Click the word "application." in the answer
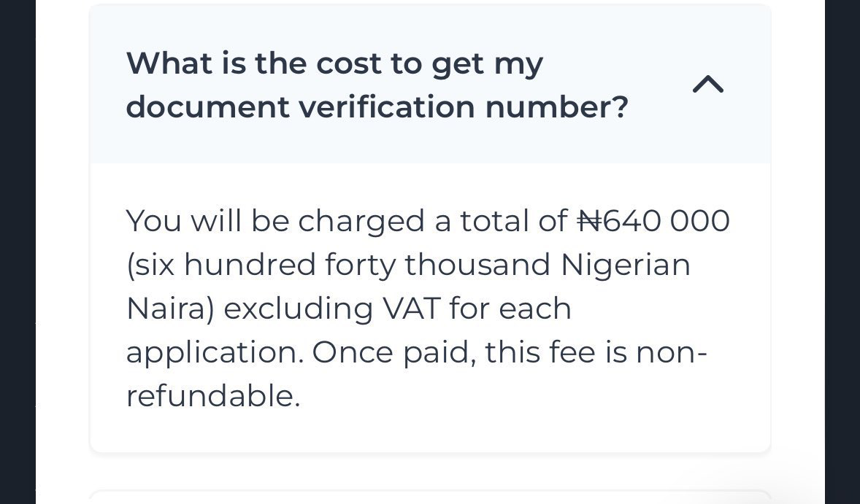 point(214,352)
